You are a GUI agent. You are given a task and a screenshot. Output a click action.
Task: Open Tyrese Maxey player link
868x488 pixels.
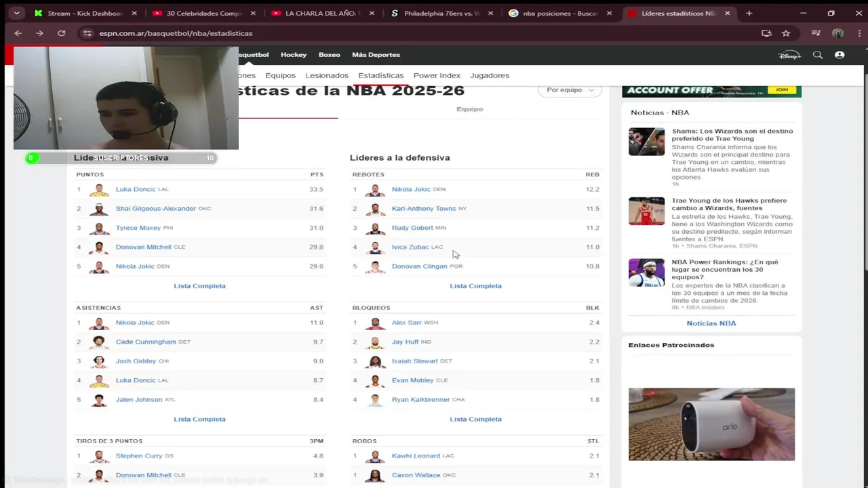point(138,228)
